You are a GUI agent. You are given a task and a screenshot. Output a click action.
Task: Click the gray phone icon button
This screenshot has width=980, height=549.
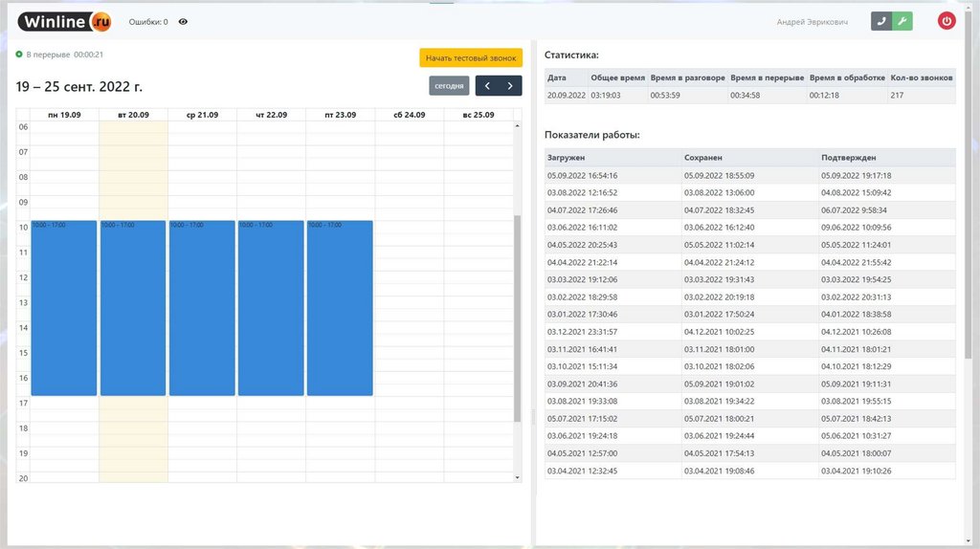tap(881, 21)
